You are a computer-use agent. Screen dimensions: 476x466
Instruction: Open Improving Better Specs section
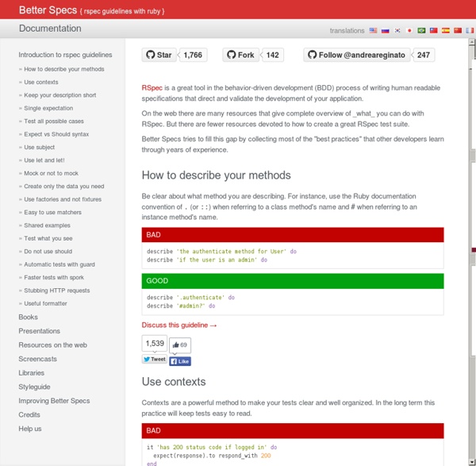(54, 401)
